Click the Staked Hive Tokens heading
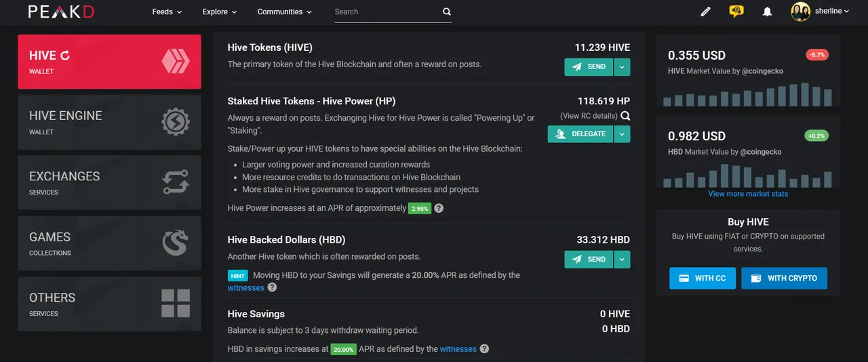868x362 pixels. pos(311,101)
